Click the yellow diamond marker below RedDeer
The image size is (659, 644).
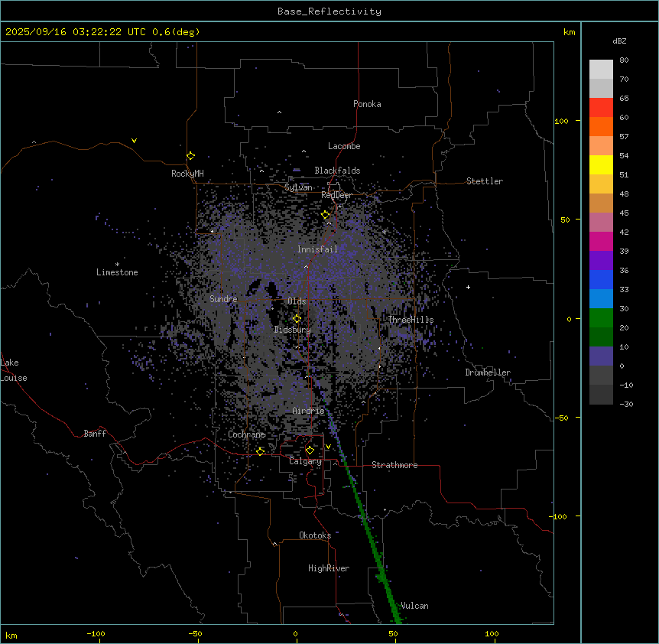pos(326,215)
